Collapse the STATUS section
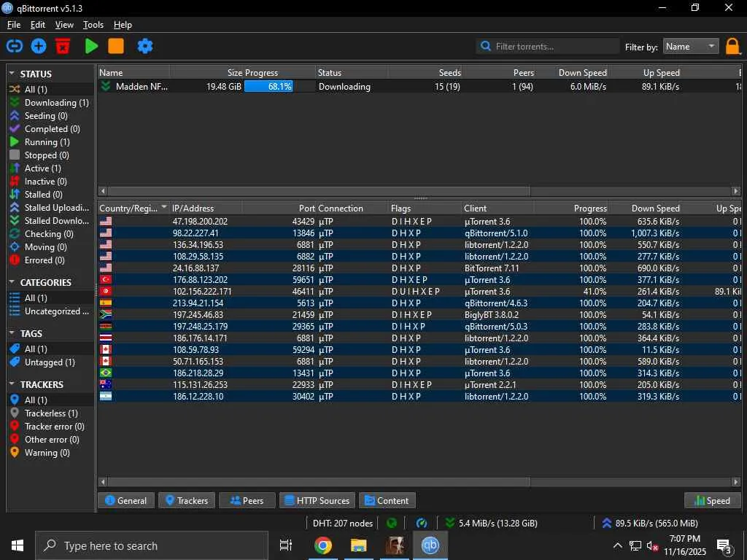Screen dimensions: 747x560 click(12, 74)
